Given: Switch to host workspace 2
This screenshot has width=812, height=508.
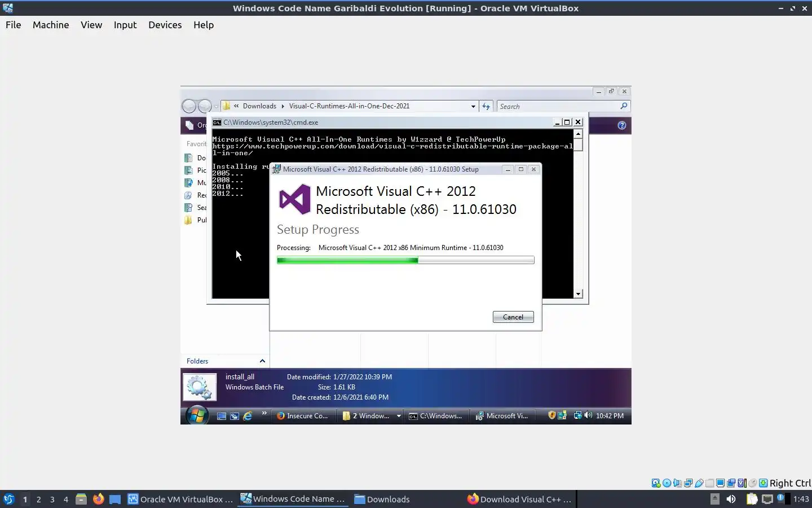Looking at the screenshot, I should pos(38,499).
